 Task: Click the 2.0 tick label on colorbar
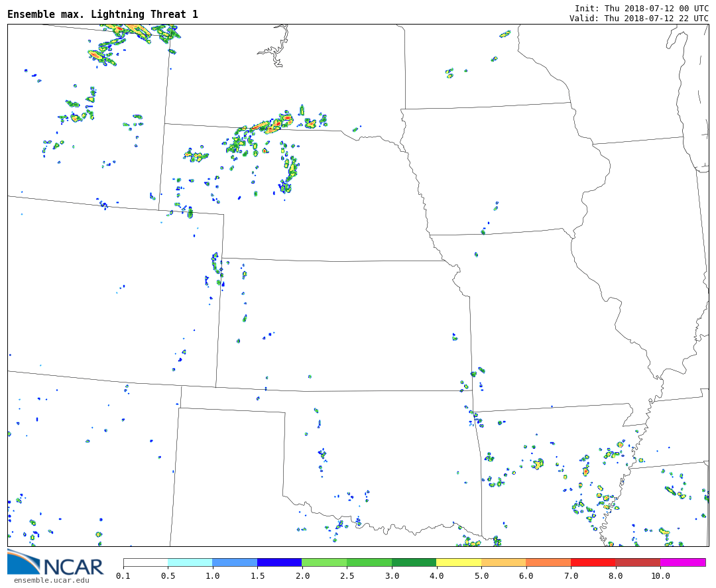pos(302,576)
